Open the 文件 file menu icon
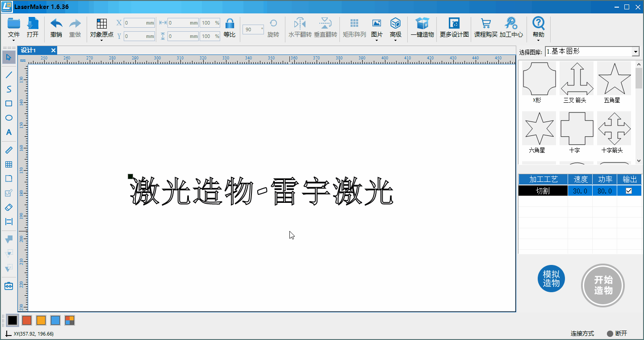Image resolution: width=644 pixels, height=340 pixels. coord(14,24)
